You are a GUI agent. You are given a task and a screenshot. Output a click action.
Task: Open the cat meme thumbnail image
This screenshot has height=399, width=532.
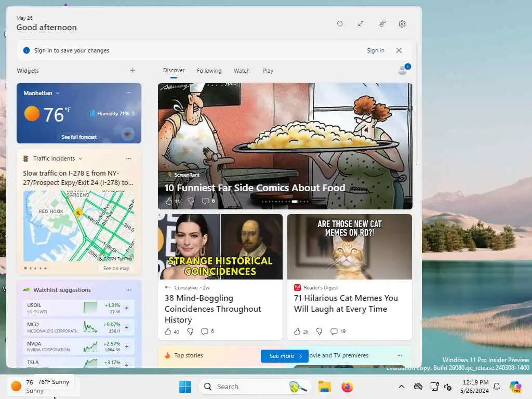(x=350, y=247)
